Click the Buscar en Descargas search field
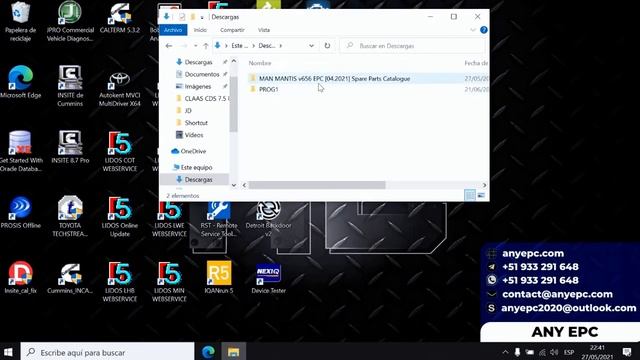Image resolution: width=640 pixels, height=360 pixels. (x=413, y=46)
